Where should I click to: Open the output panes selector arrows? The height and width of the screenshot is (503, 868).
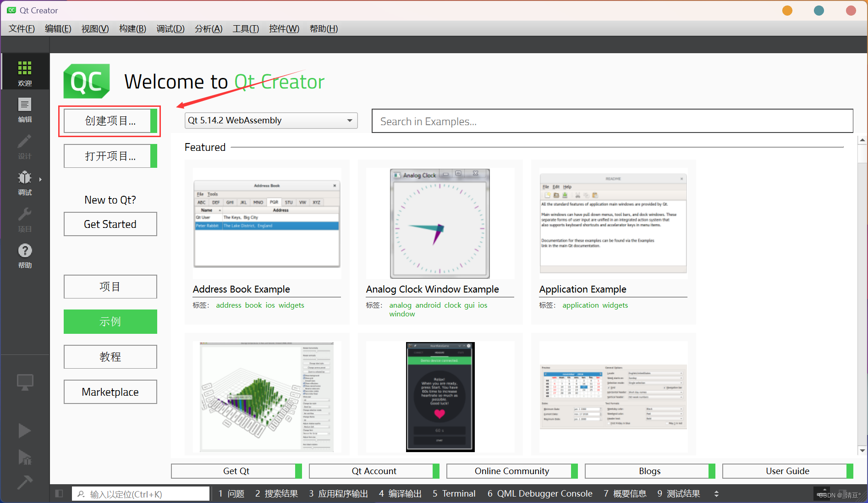pos(716,494)
